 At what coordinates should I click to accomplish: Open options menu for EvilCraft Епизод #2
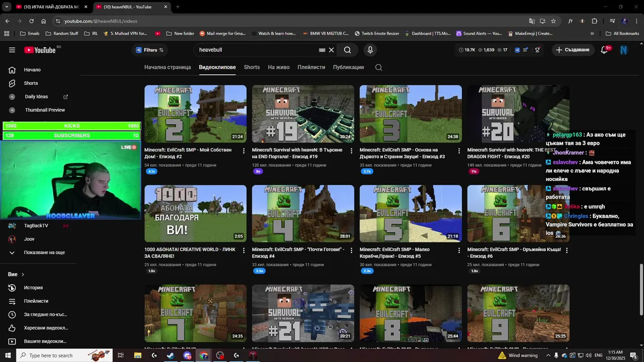coord(244,151)
